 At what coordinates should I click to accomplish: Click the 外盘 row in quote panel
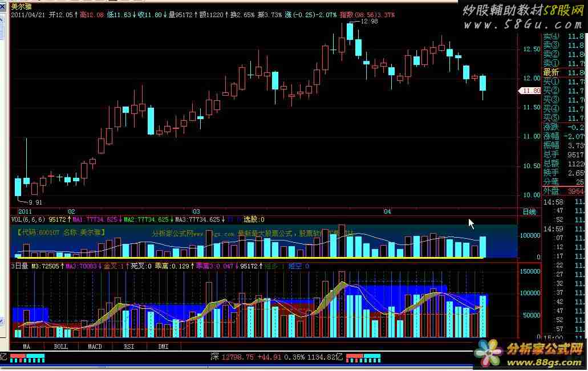coord(563,191)
